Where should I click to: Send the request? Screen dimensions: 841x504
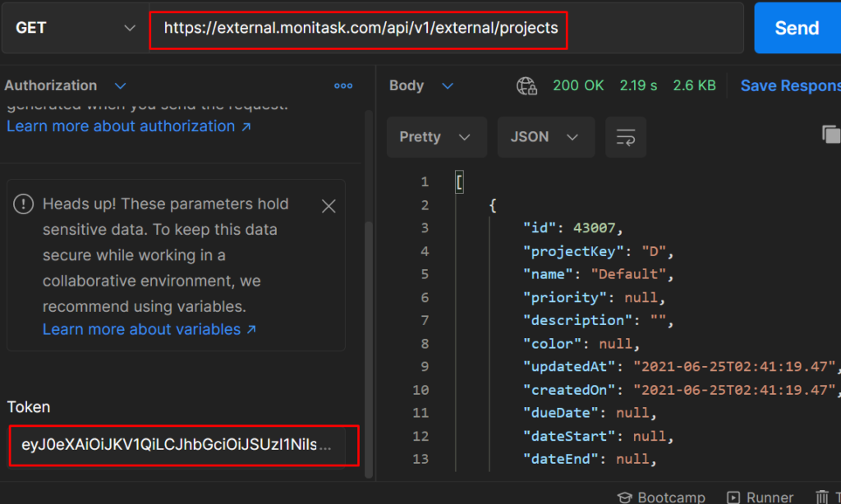[797, 28]
